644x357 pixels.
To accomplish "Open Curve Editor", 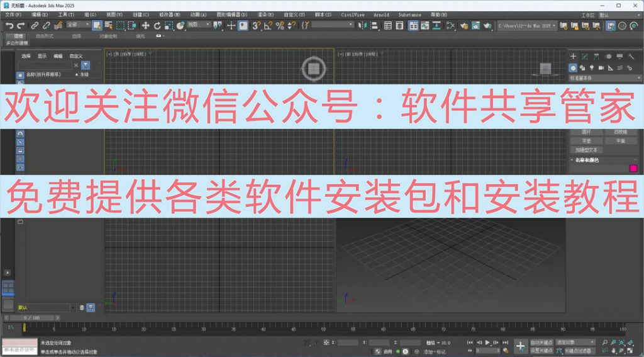I will [425, 25].
